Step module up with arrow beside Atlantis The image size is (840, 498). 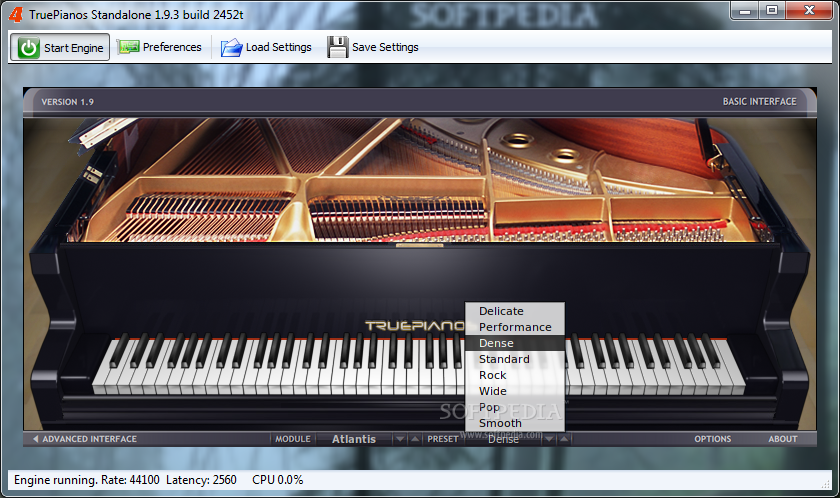coord(415,439)
